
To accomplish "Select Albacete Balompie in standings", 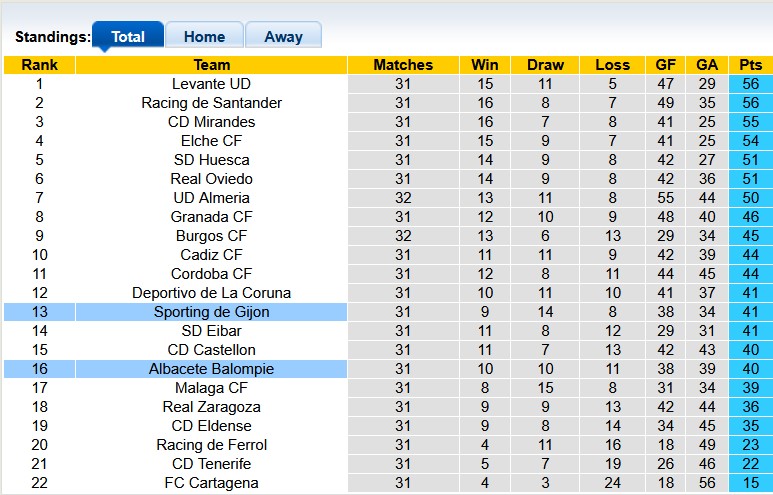I will [211, 369].
